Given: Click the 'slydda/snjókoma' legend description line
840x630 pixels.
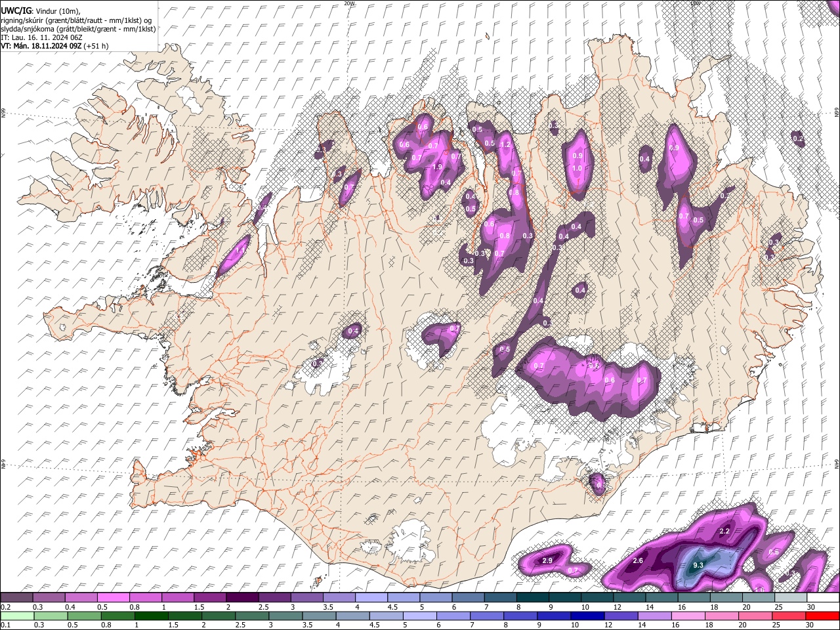Looking at the screenshot, I should 78,29.
